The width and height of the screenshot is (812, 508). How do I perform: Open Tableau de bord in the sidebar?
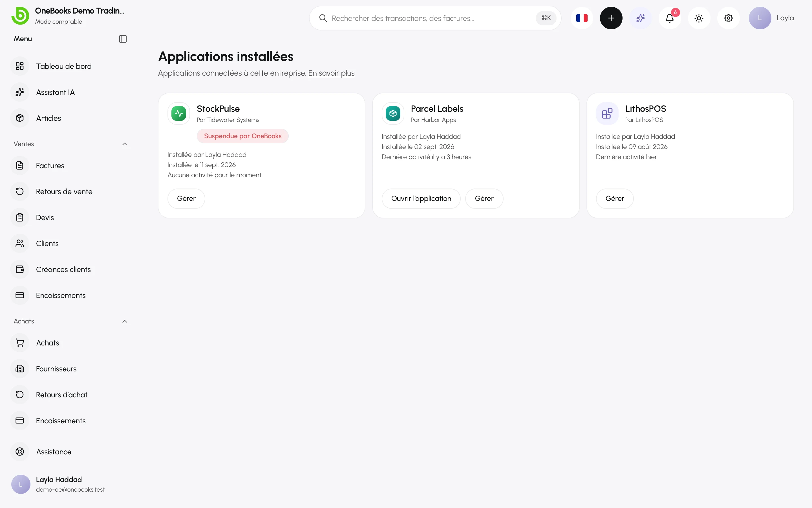pos(69,66)
